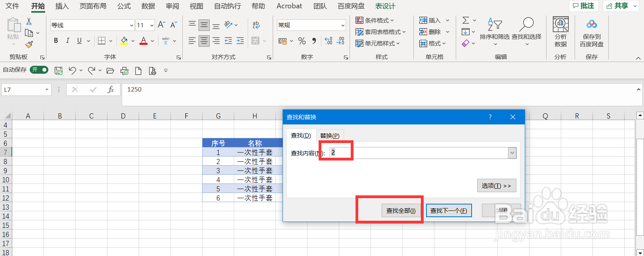644x256 pixels.
Task: Switch to the 数据 ribbon tab
Action: [148, 6]
